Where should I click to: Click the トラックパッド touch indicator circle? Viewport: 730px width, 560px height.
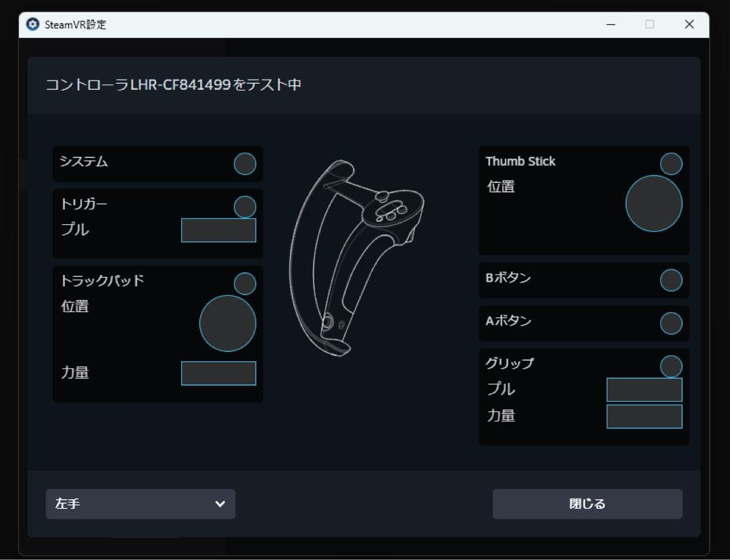245,284
